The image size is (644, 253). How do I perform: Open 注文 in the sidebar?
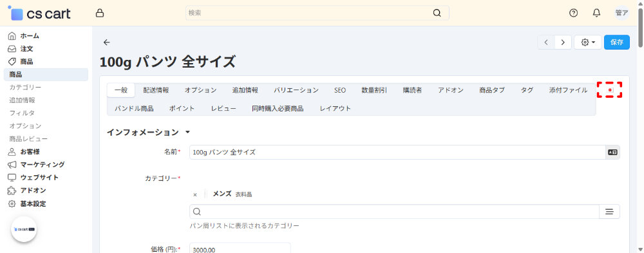pyautogui.click(x=26, y=48)
